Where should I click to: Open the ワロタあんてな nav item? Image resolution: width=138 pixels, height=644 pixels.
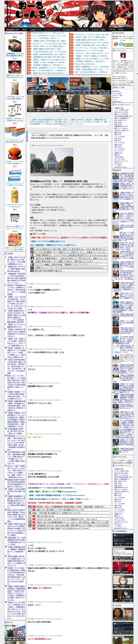(68, 30)
